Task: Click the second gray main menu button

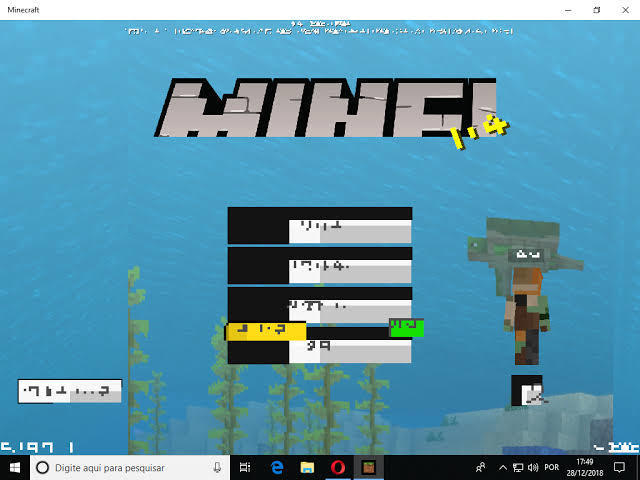Action: [320, 265]
